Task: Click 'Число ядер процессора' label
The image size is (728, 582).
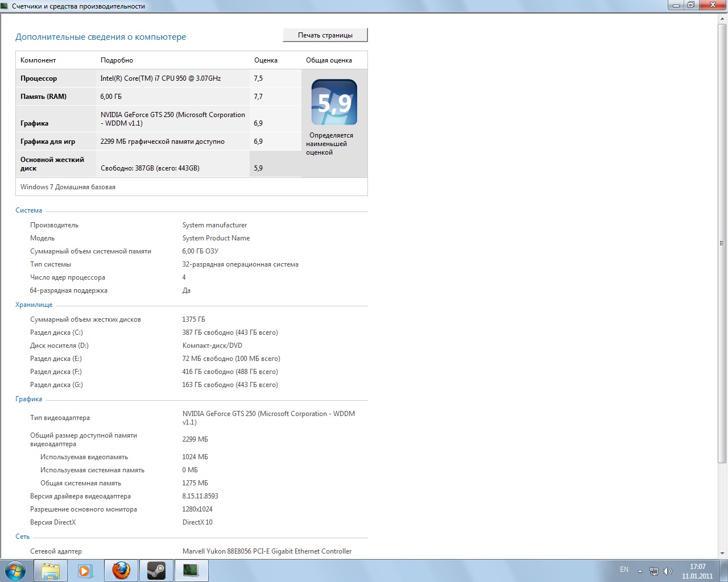Action: (x=68, y=277)
